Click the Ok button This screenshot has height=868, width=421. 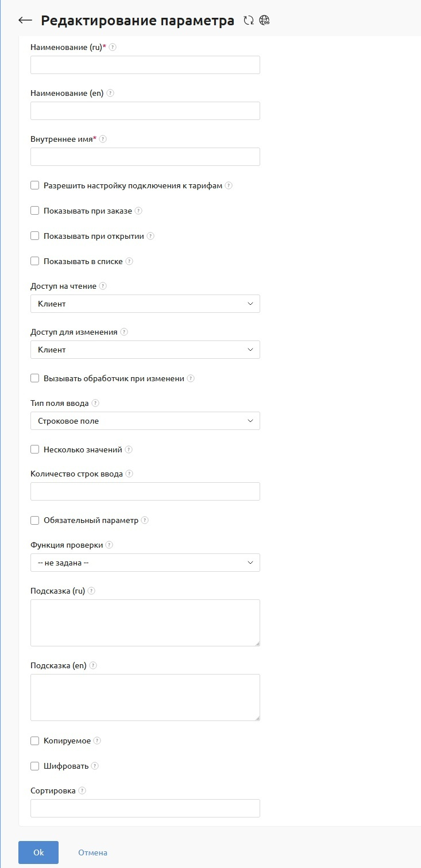pyautogui.click(x=38, y=852)
